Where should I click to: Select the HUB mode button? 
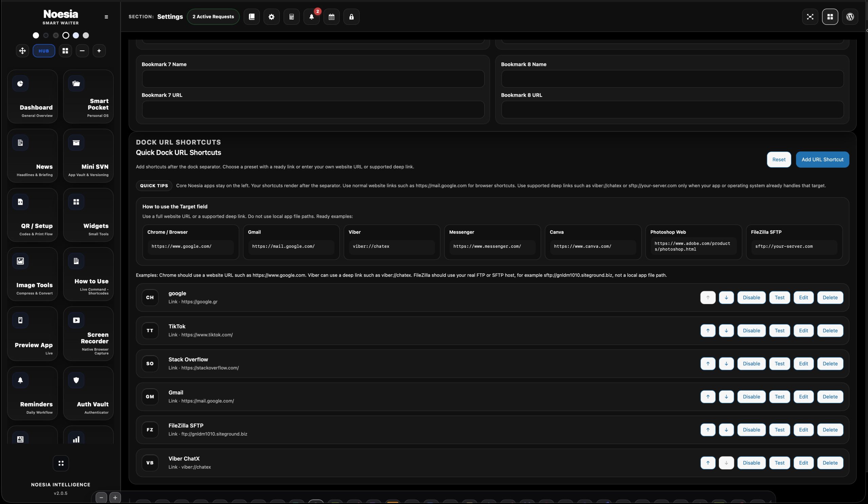pyautogui.click(x=44, y=51)
